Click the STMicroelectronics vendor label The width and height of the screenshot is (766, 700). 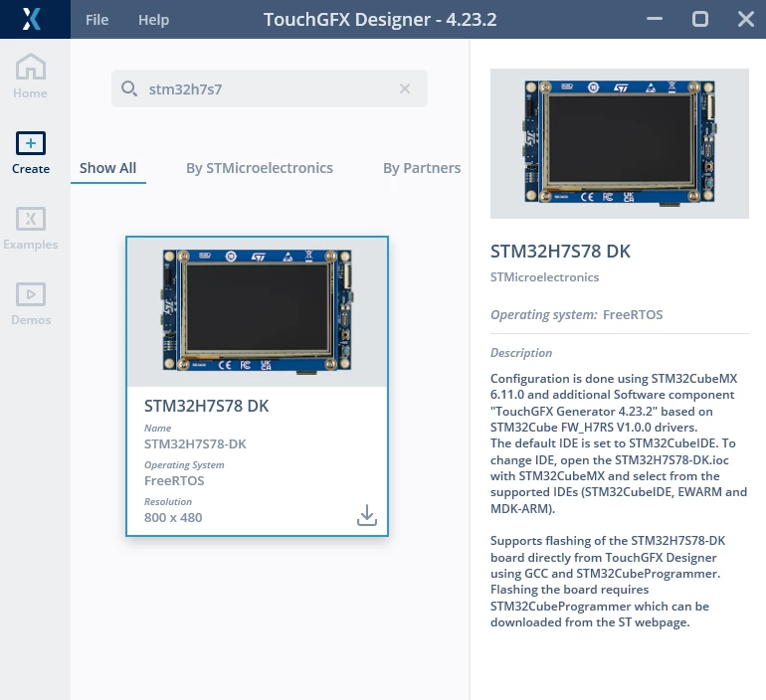click(x=544, y=277)
